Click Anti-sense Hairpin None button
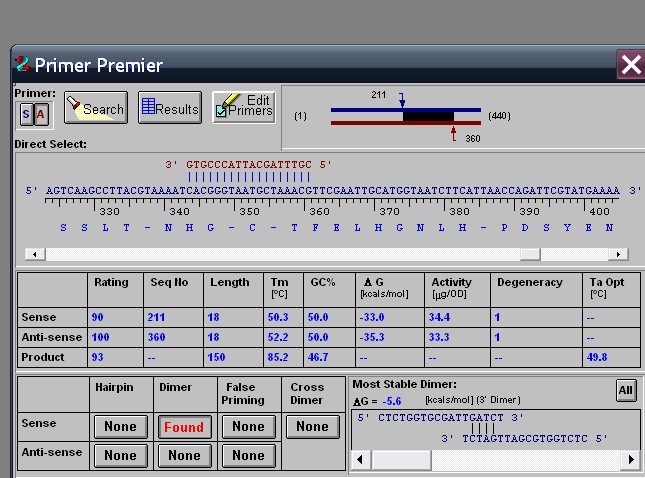The width and height of the screenshot is (645, 478). tap(121, 455)
